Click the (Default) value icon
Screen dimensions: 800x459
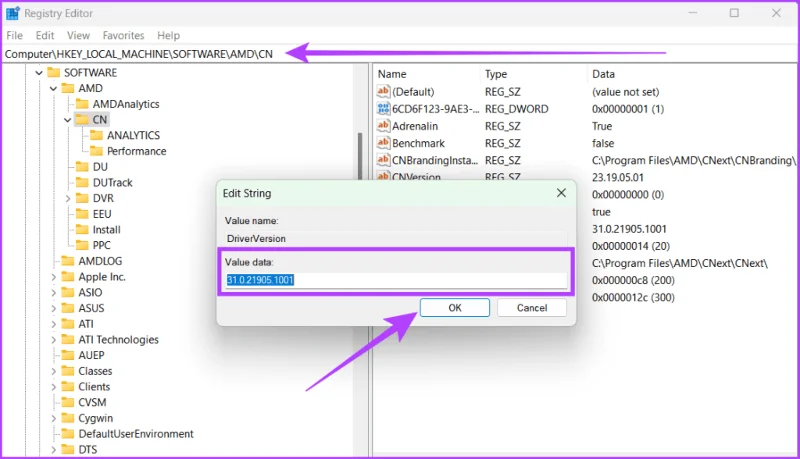pyautogui.click(x=383, y=92)
